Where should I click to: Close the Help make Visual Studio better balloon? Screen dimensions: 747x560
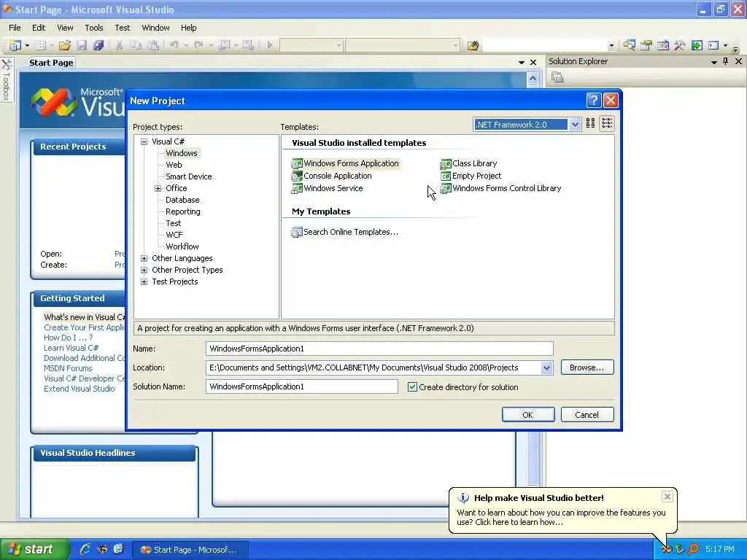[x=667, y=497]
